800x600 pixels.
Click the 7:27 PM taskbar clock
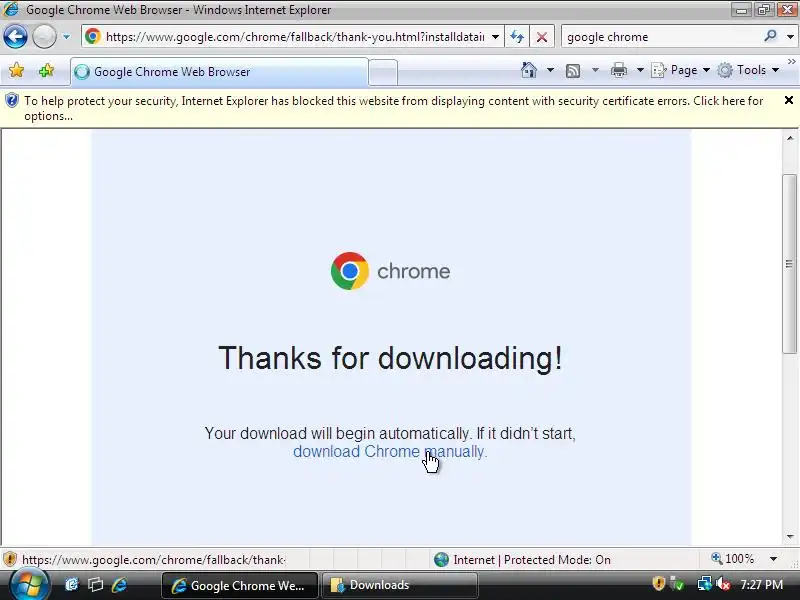tap(761, 585)
